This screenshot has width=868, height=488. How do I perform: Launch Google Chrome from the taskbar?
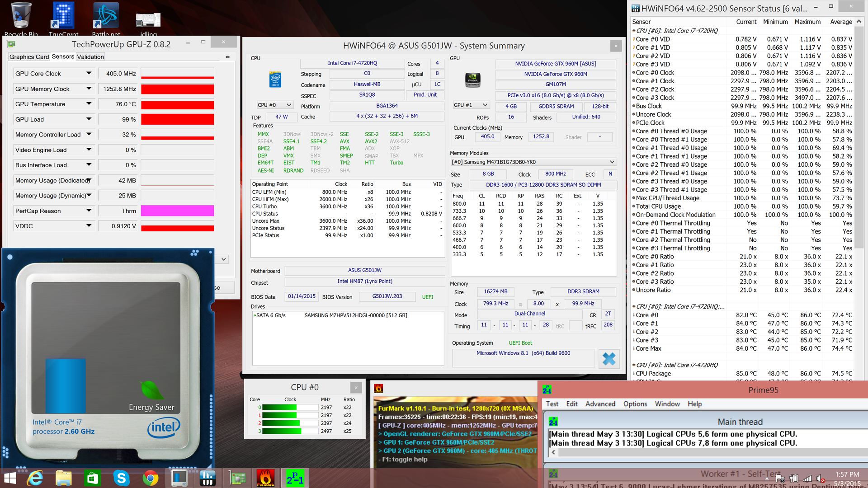[x=151, y=478]
